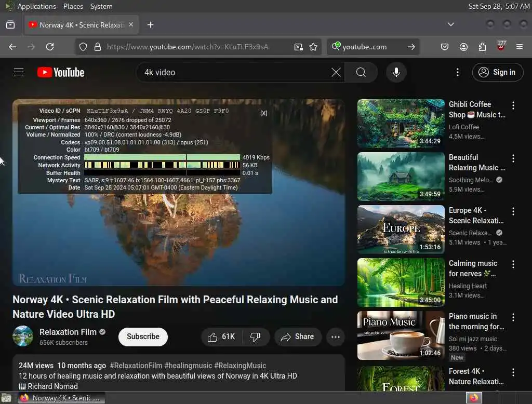Open the extensions puzzle icon
The width and height of the screenshot is (532, 404).
click(x=482, y=47)
